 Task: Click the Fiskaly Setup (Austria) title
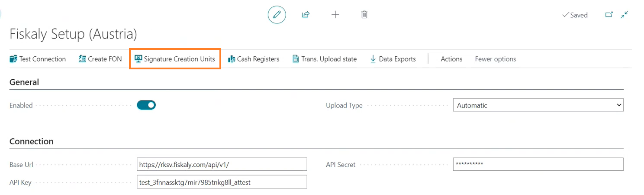pyautogui.click(x=73, y=34)
